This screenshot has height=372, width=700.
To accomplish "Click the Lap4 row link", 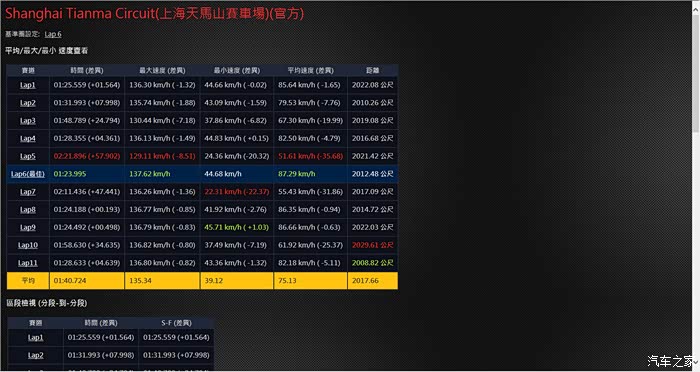I will tap(28, 138).
